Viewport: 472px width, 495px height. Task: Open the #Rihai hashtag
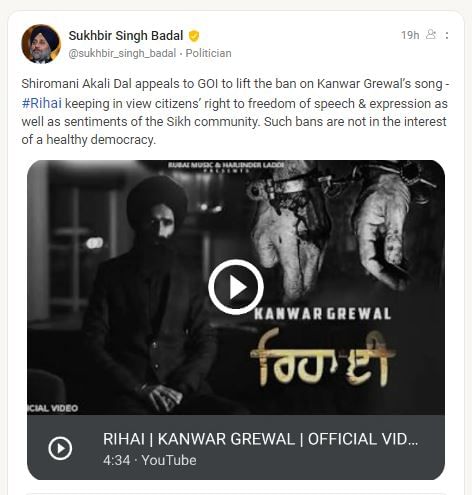42,104
